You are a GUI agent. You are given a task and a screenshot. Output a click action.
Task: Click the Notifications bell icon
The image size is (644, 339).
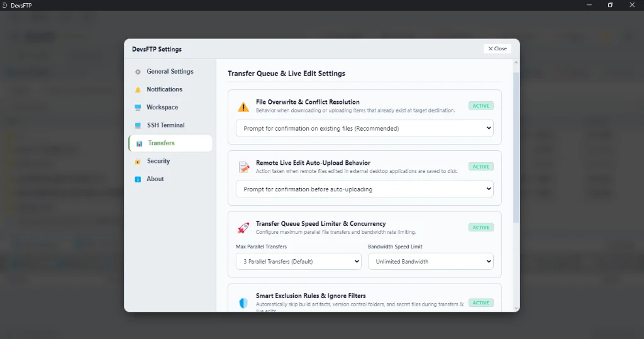[x=138, y=89]
